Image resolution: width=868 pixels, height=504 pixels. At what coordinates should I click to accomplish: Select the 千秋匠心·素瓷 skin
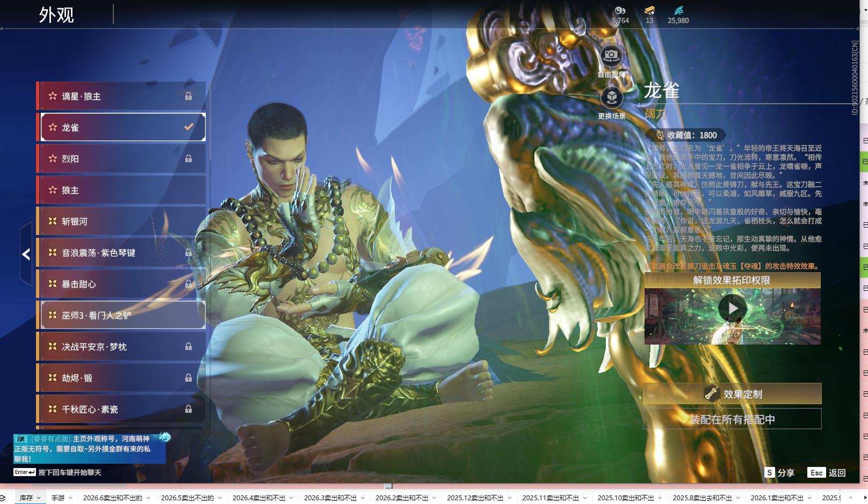[121, 409]
